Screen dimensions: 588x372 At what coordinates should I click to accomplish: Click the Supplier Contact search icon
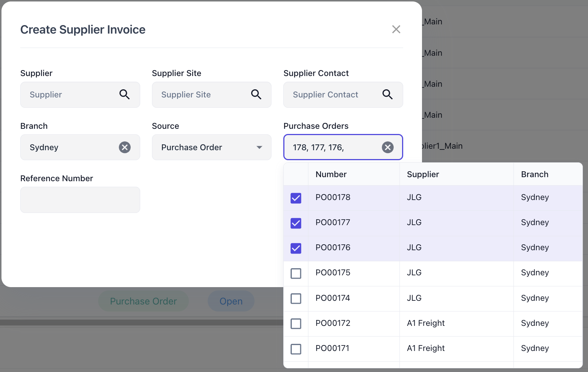[x=387, y=94]
